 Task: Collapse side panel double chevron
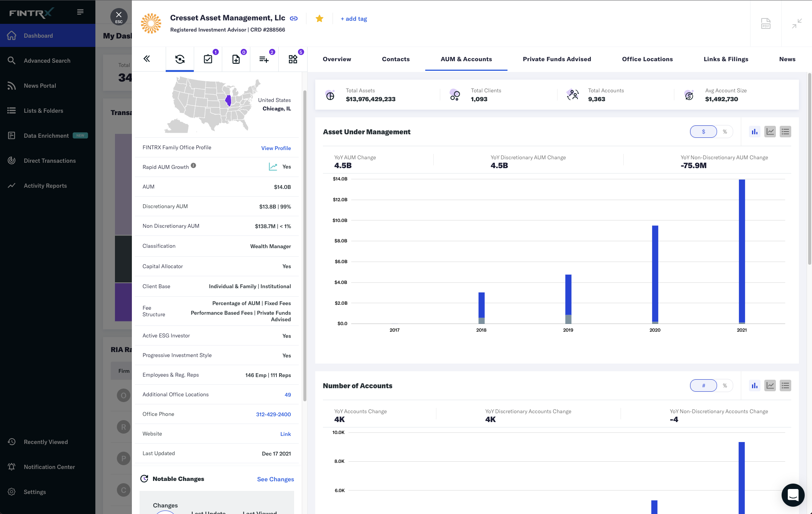[146, 58]
